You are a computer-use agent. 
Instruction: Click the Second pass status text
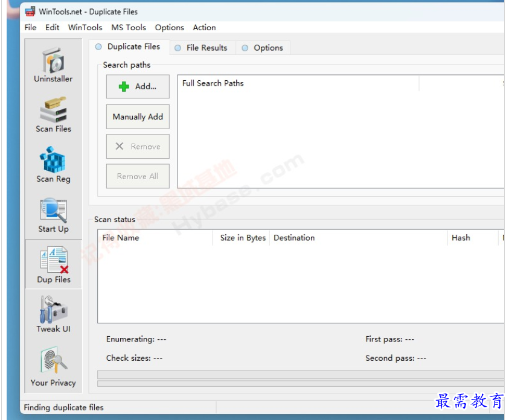pyautogui.click(x=395, y=358)
